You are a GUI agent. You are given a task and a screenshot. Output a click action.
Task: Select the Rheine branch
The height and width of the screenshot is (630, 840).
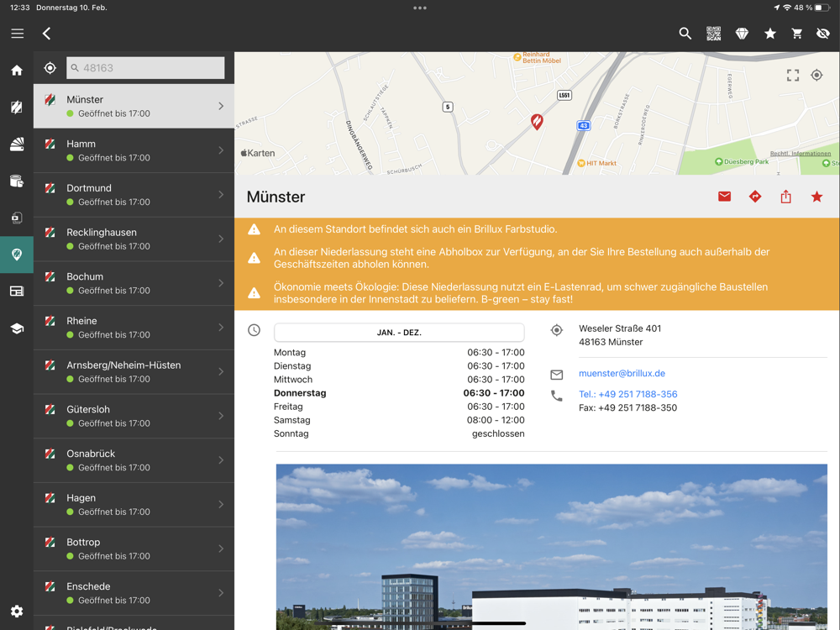pos(134,328)
